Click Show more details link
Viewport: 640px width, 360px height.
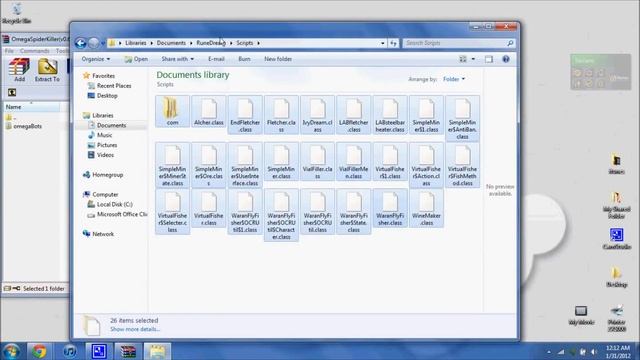(x=135, y=329)
